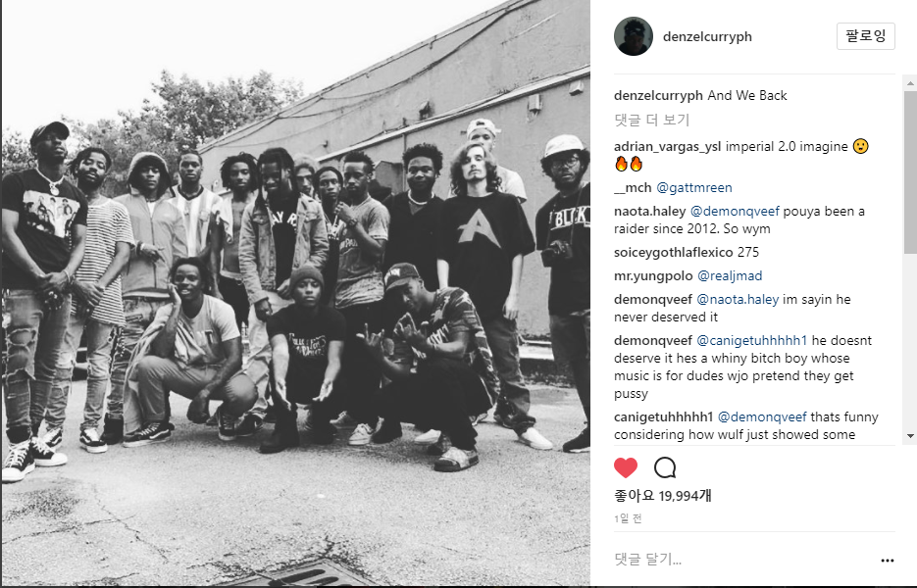
Task: Open the @realjmad mention link
Action: click(730, 276)
